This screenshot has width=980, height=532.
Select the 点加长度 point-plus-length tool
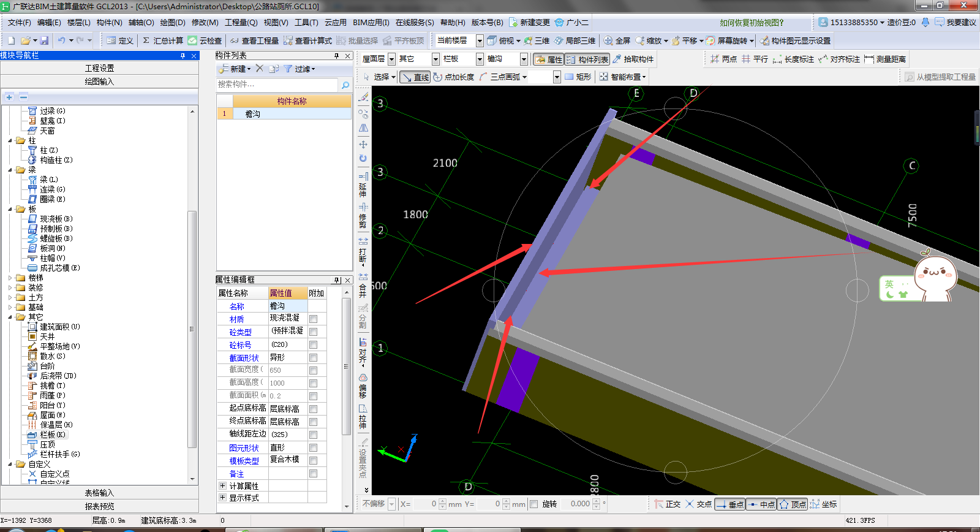tap(454, 77)
